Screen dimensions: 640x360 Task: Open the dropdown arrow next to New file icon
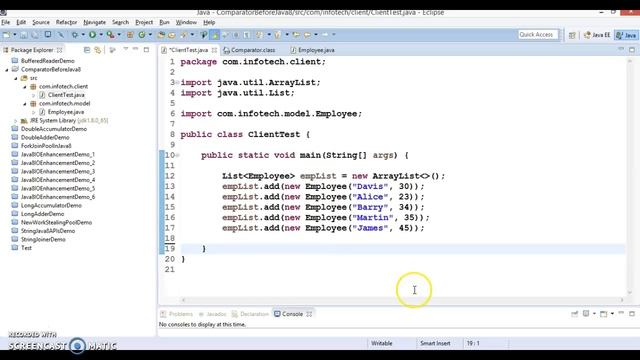coord(14,35)
